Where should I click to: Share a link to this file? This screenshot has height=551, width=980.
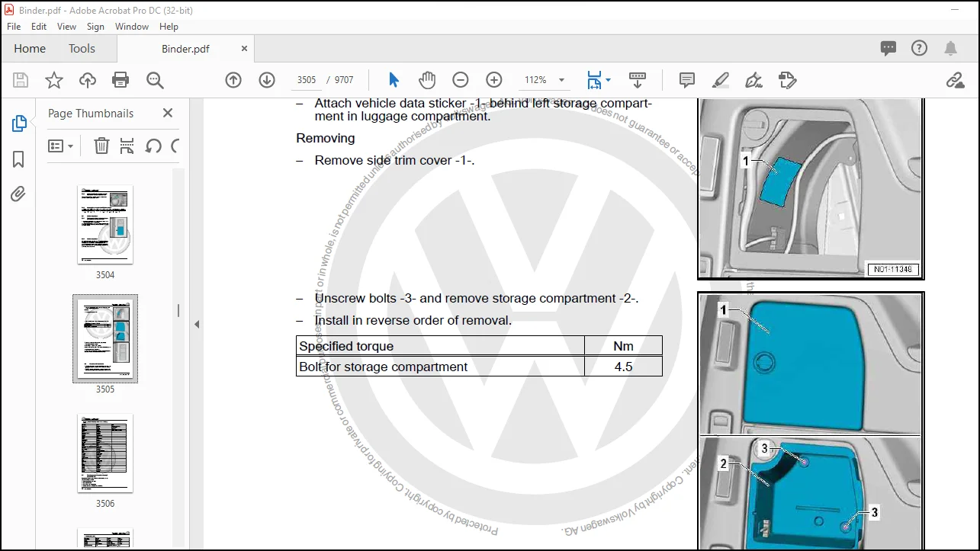pyautogui.click(x=955, y=80)
